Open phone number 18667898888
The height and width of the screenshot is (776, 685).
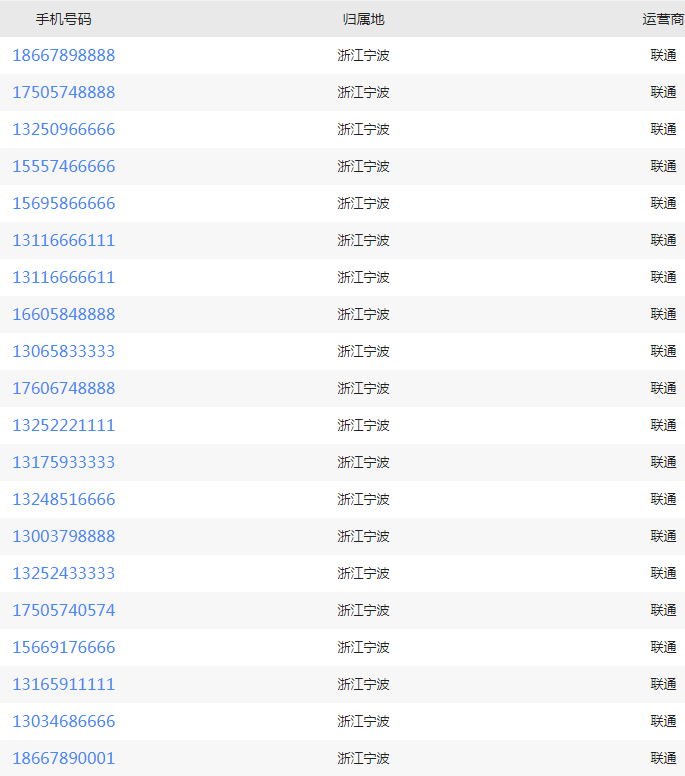click(63, 55)
